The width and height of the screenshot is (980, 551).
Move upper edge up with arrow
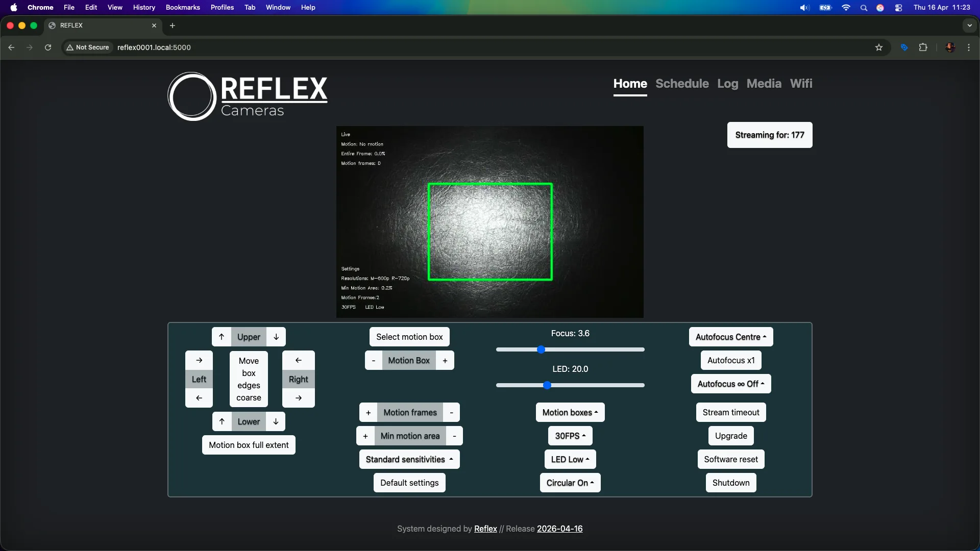(222, 337)
